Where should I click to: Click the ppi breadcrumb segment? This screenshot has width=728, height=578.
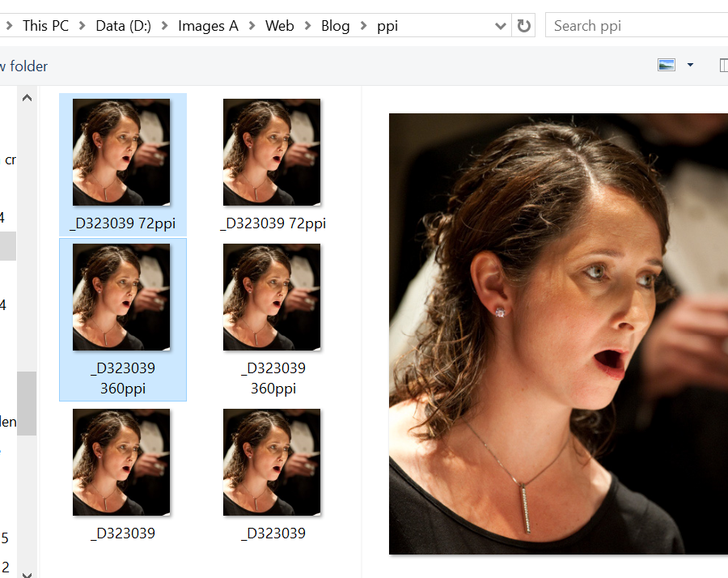(x=387, y=26)
